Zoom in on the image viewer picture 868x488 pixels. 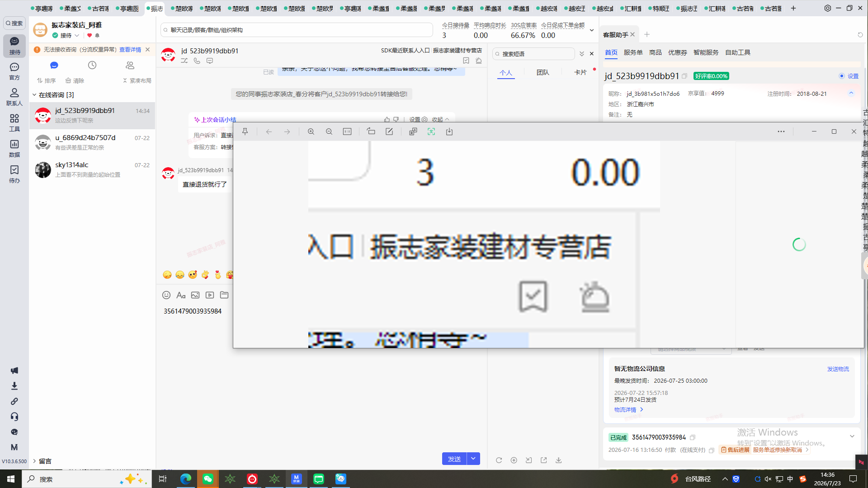click(311, 131)
